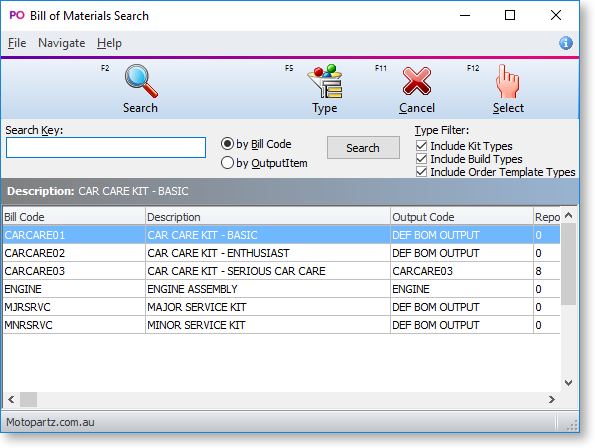This screenshot has width=595, height=448.
Task: Click the red X Cancel icon
Action: click(x=417, y=81)
